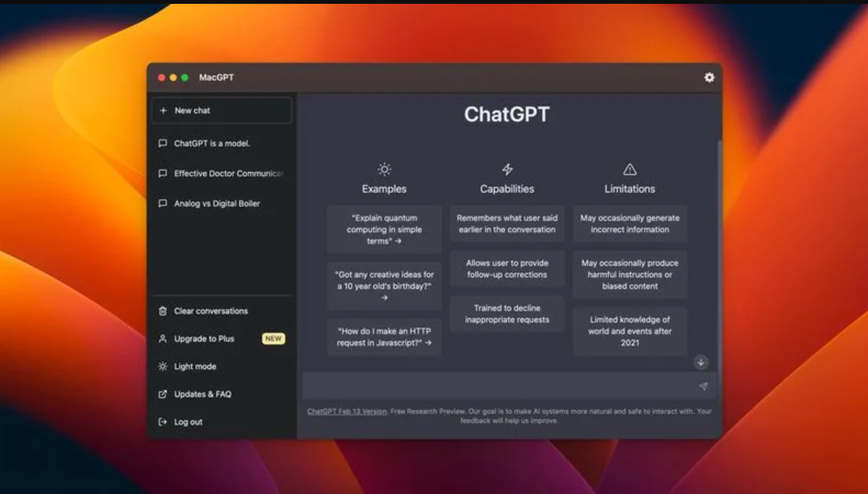Start a New chat
Viewport: 868px width, 494px height.
pos(222,110)
